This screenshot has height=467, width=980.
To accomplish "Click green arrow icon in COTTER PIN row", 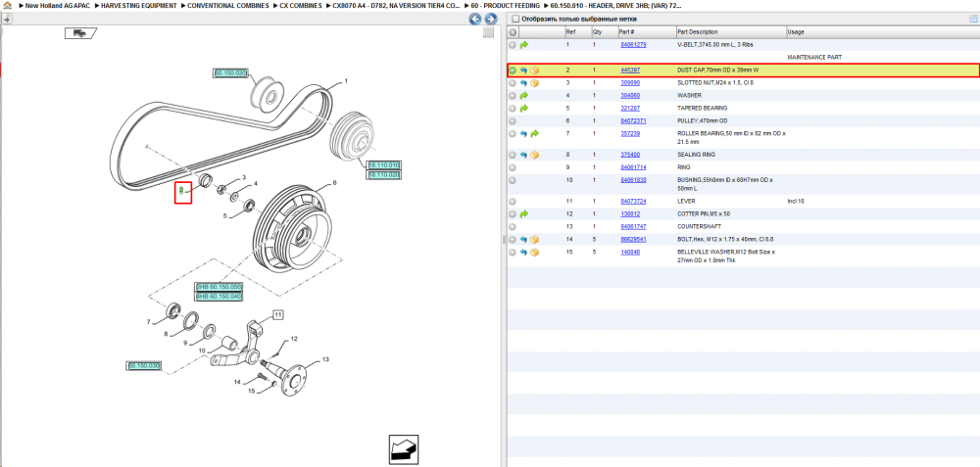I will 523,214.
